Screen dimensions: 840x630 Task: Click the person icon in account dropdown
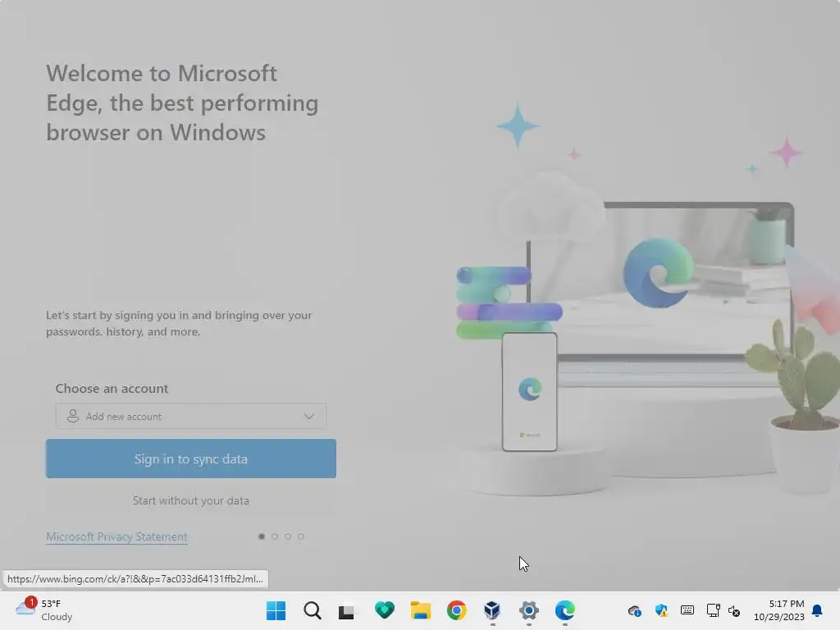coord(73,416)
